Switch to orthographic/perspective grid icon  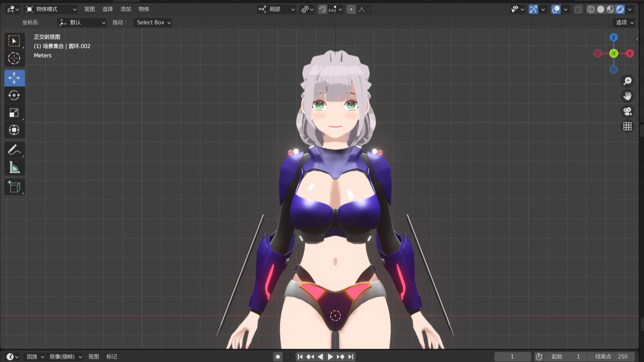pyautogui.click(x=627, y=126)
